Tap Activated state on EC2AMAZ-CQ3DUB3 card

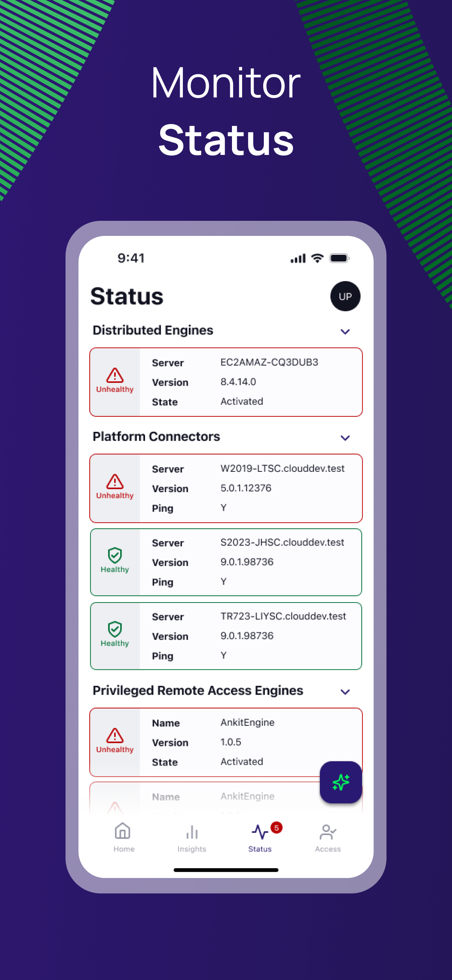[x=242, y=401]
